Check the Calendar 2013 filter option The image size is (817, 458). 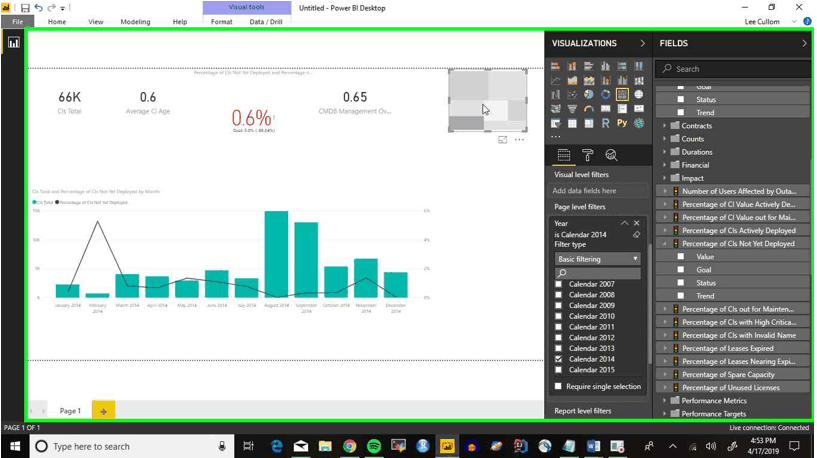[x=559, y=348]
